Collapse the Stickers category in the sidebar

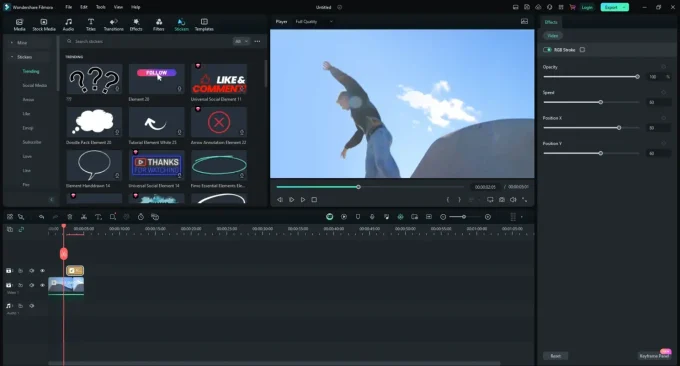[x=12, y=57]
